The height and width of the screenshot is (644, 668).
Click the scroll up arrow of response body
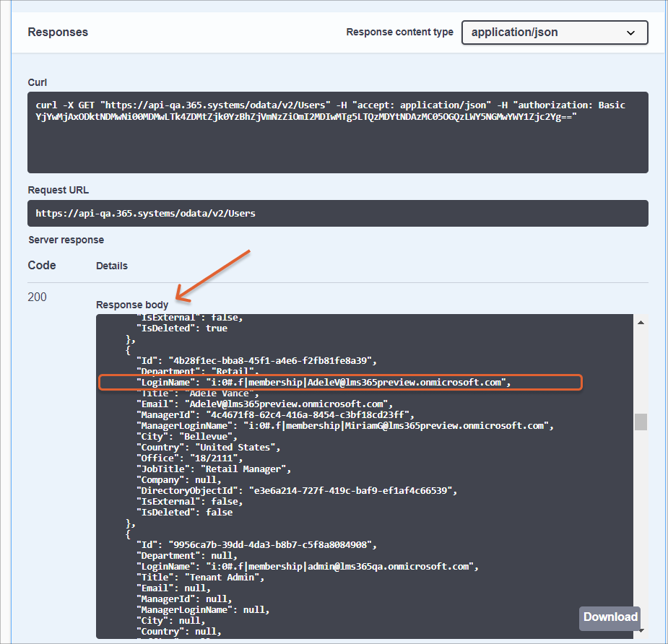[x=641, y=323]
